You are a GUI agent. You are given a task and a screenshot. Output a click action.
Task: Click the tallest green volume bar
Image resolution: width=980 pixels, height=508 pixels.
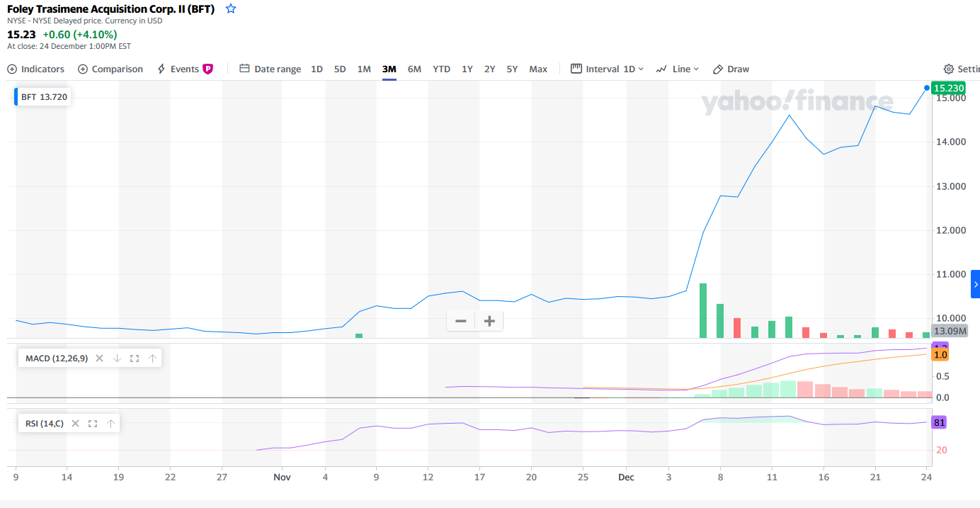[x=703, y=310]
